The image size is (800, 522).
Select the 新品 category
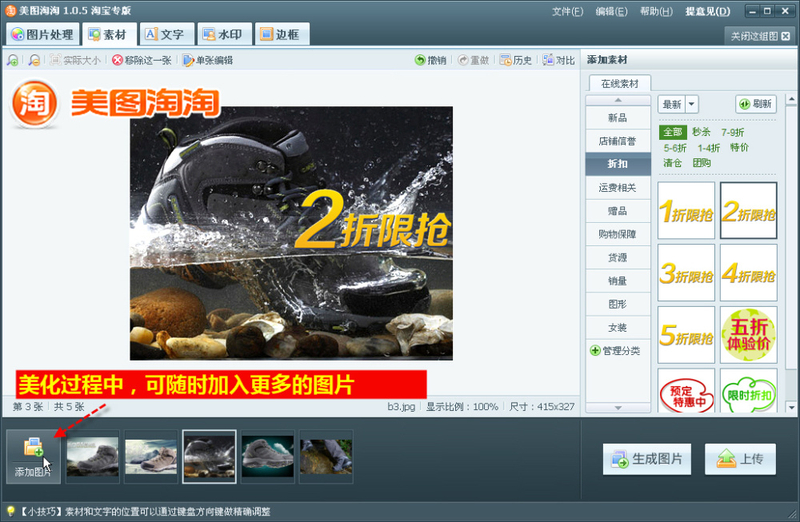click(617, 118)
